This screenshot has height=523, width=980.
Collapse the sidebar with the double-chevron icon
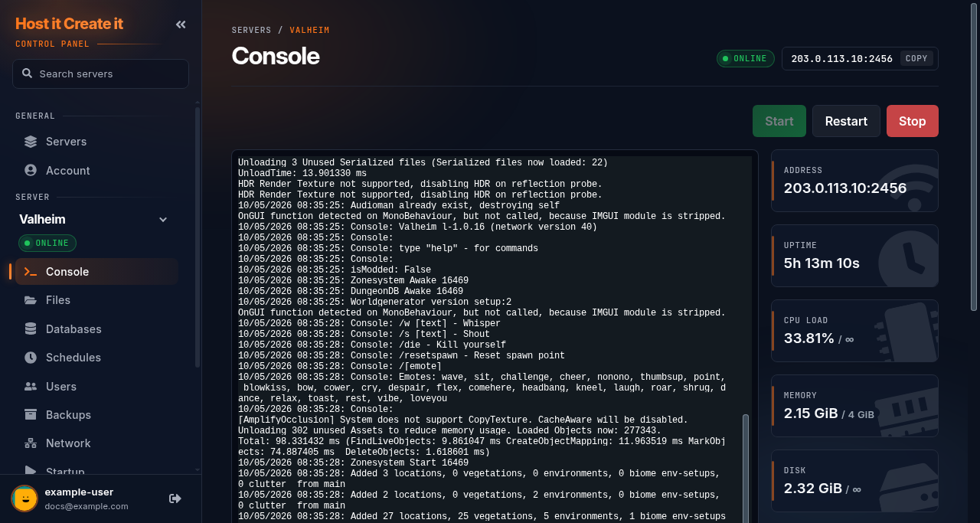click(181, 25)
